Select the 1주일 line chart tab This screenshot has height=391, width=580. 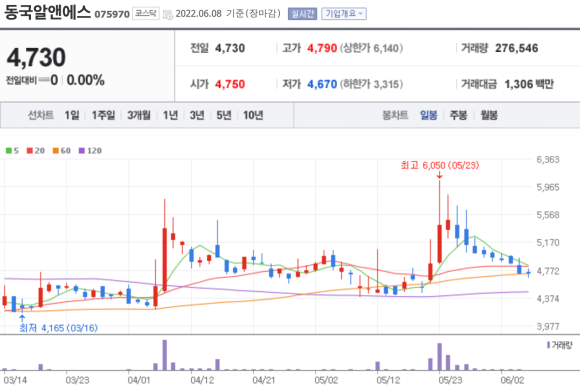click(103, 115)
